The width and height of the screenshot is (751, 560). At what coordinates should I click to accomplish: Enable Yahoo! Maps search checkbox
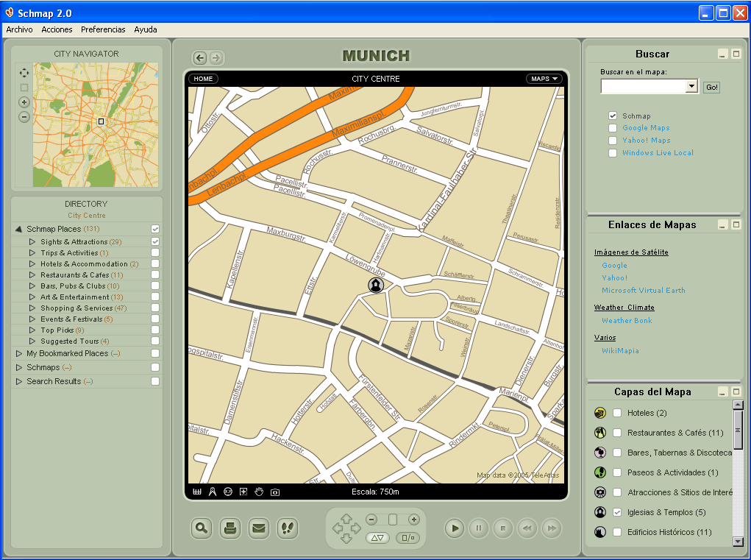coord(613,141)
